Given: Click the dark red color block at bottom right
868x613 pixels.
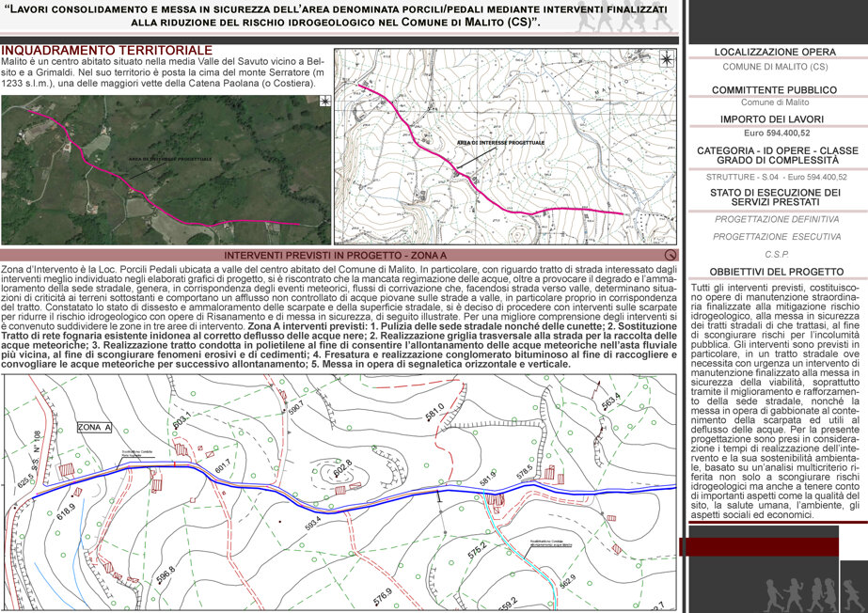Looking at the screenshot, I should tap(758, 546).
